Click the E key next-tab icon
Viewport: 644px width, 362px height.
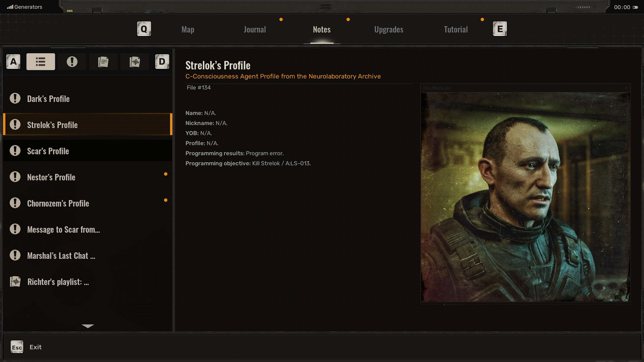pyautogui.click(x=500, y=29)
